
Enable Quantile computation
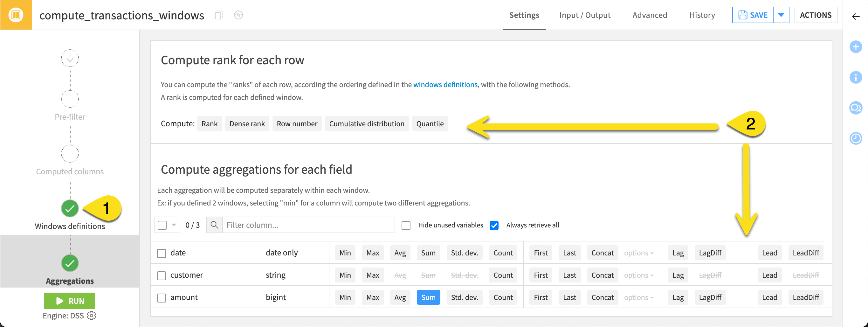pos(430,124)
